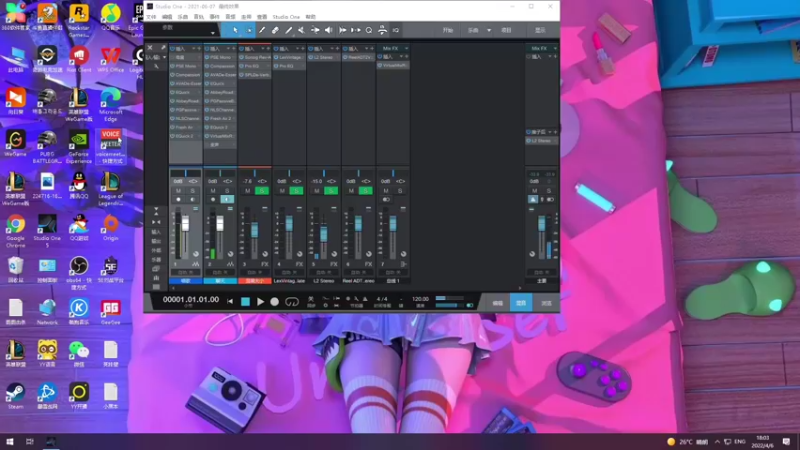Select the Listen speaker tool
The image size is (800, 450).
click(x=329, y=30)
